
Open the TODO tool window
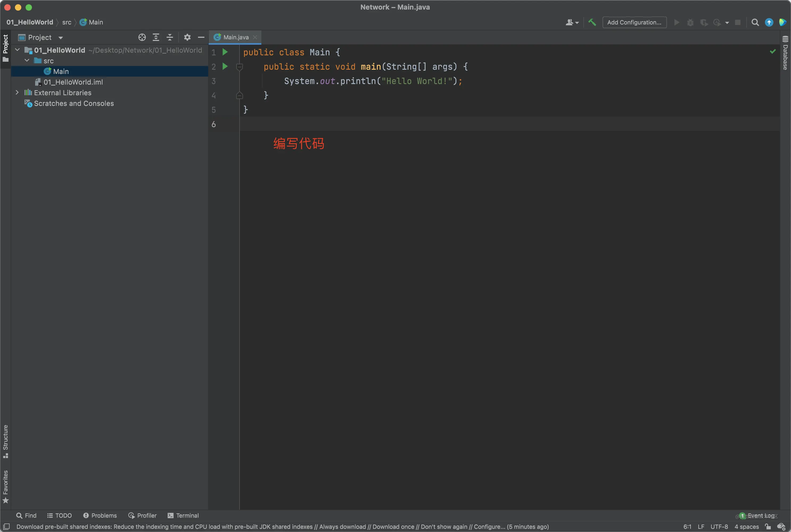coord(59,516)
